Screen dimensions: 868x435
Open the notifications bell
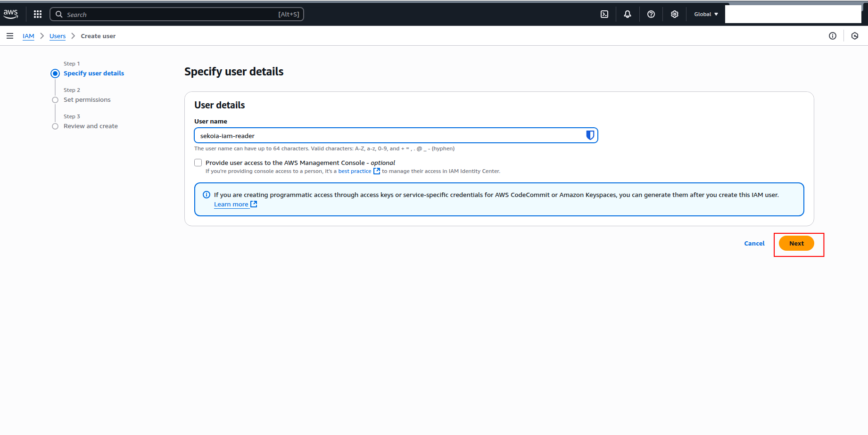click(627, 14)
